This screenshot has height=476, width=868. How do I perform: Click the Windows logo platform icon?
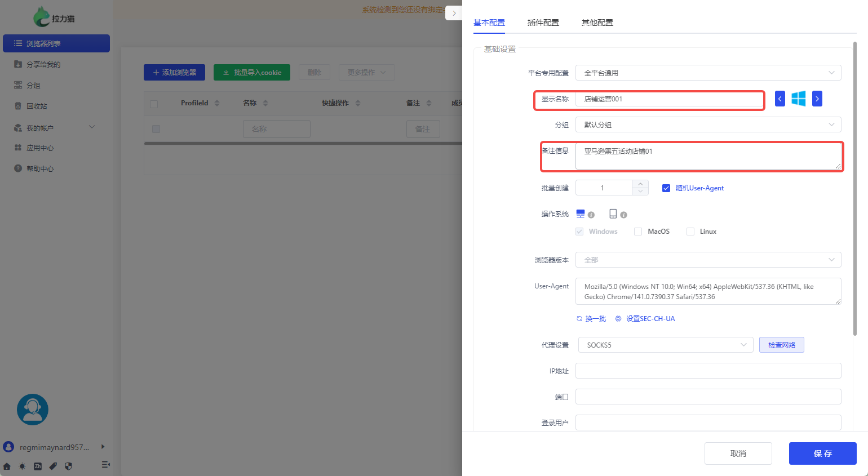click(798, 99)
